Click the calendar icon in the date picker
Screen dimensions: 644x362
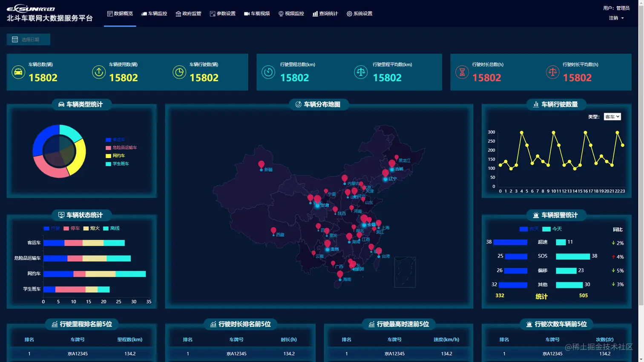[x=15, y=39]
